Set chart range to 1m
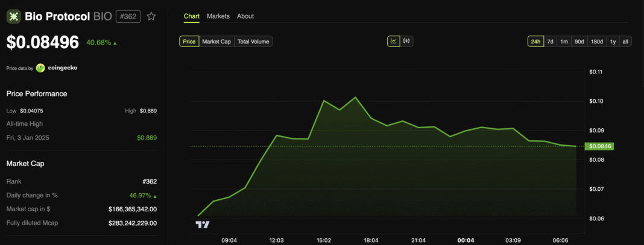 pos(564,42)
